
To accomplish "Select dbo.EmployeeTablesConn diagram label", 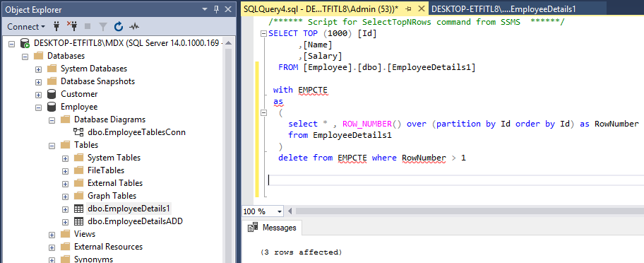I will [x=136, y=132].
